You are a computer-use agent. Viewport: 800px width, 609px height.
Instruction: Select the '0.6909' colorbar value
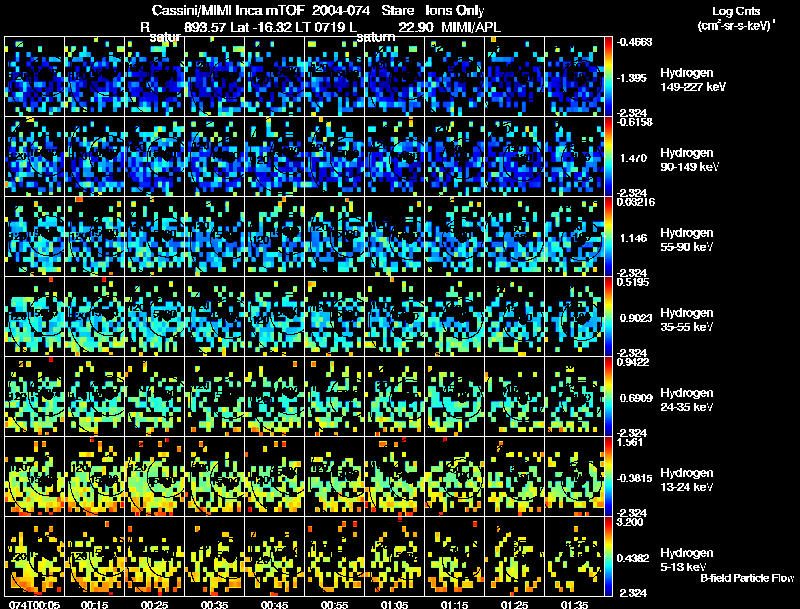[x=636, y=398]
